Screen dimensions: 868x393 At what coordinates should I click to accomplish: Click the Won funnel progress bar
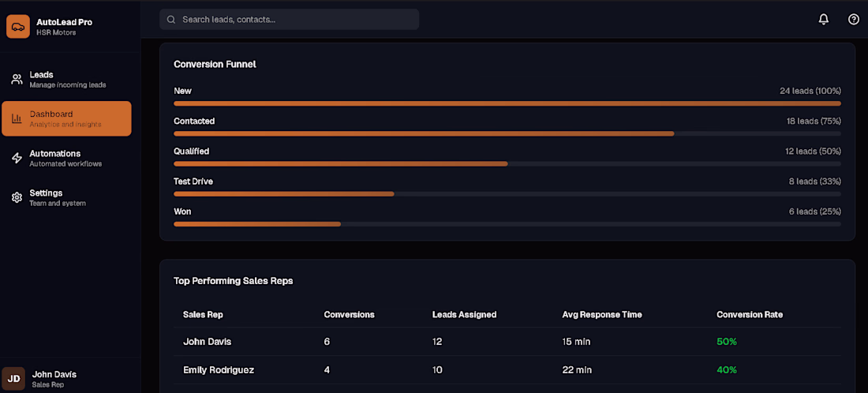(257, 223)
